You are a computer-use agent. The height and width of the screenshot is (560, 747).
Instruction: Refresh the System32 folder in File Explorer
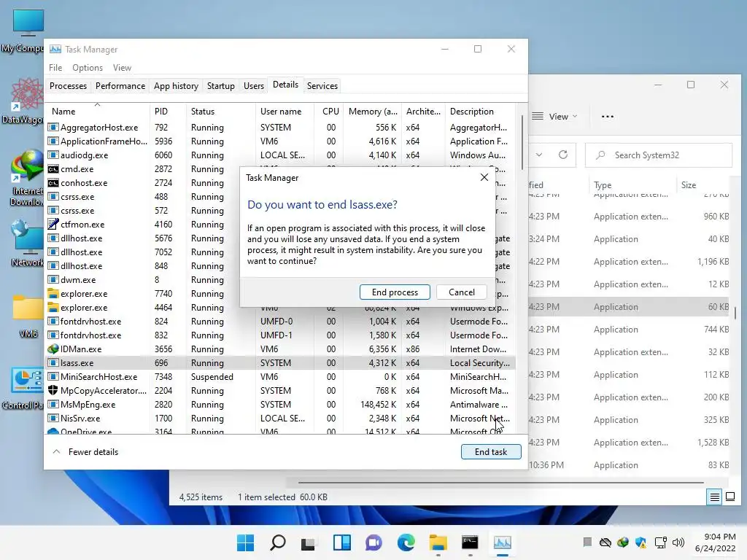click(563, 155)
